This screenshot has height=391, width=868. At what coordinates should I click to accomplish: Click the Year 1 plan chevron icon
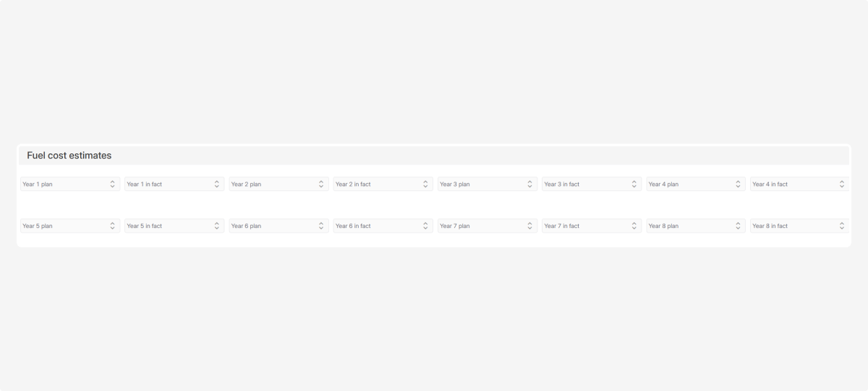[113, 184]
